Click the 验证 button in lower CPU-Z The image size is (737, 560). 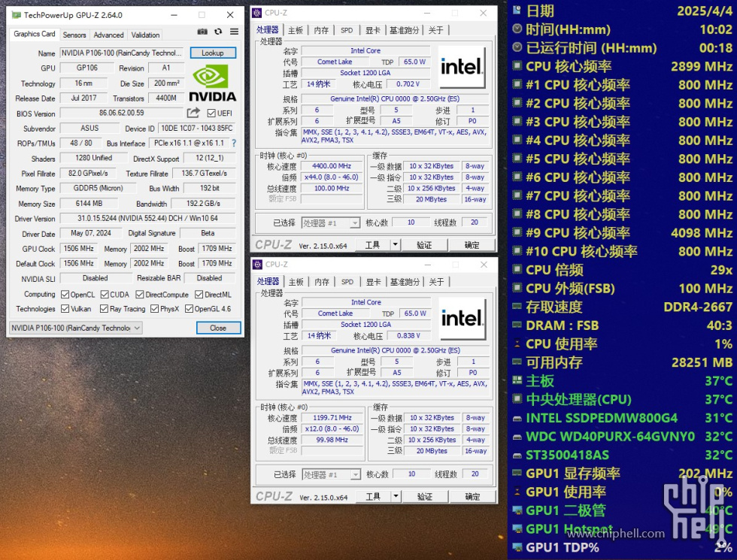coord(425,497)
